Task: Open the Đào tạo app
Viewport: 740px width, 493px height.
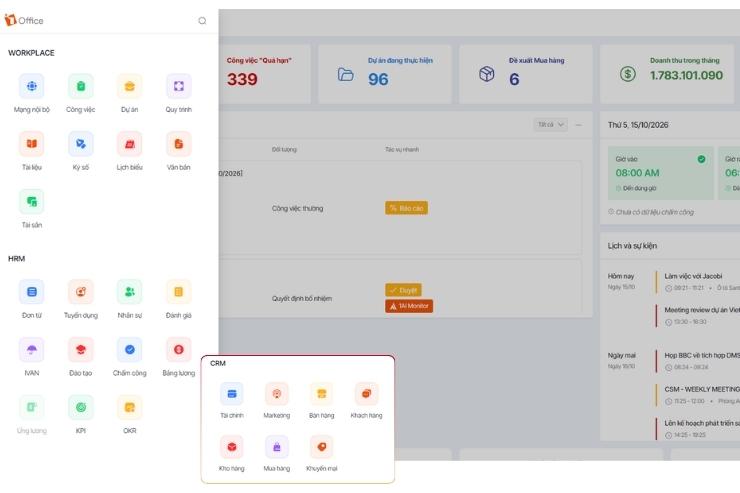Action: (81, 350)
